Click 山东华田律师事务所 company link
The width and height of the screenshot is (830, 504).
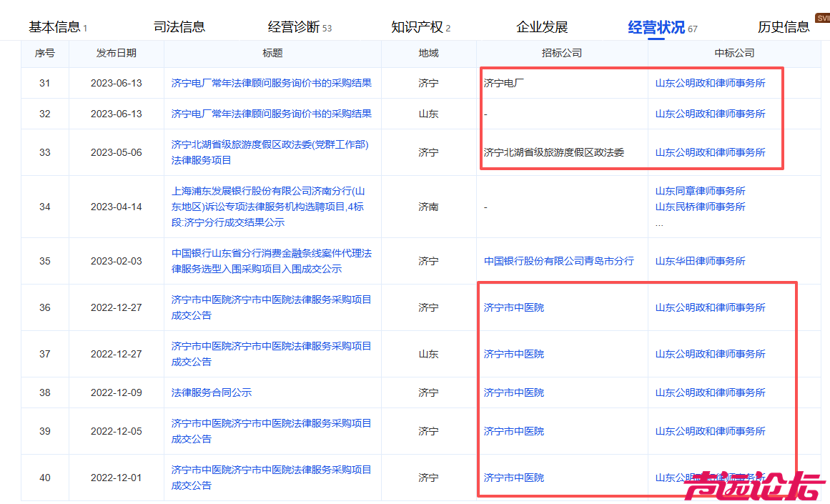(x=701, y=261)
